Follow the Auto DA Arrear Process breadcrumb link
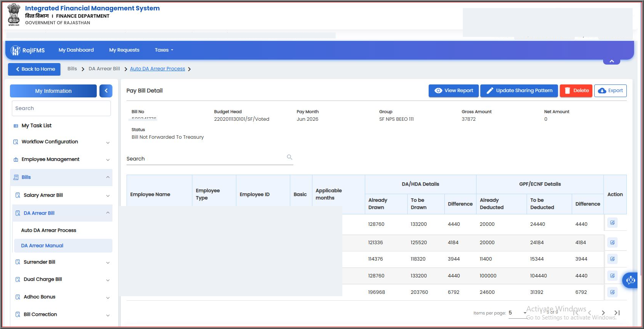The height and width of the screenshot is (329, 644). 158,69
